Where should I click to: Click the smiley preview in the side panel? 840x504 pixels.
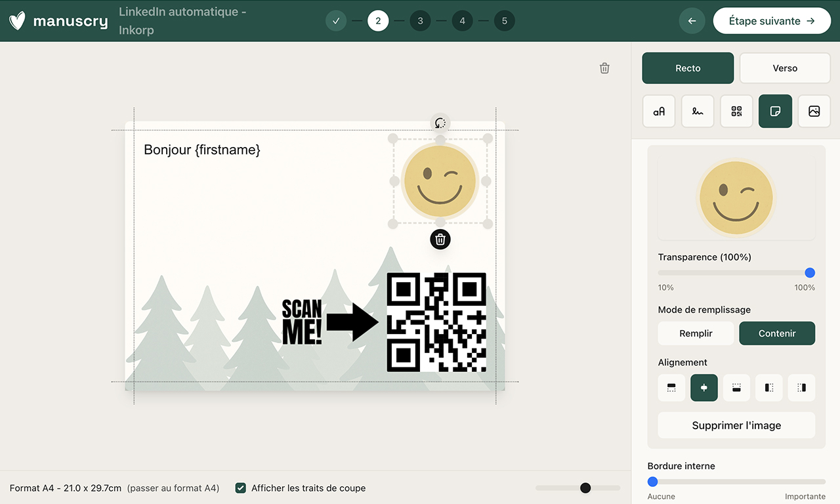point(736,198)
